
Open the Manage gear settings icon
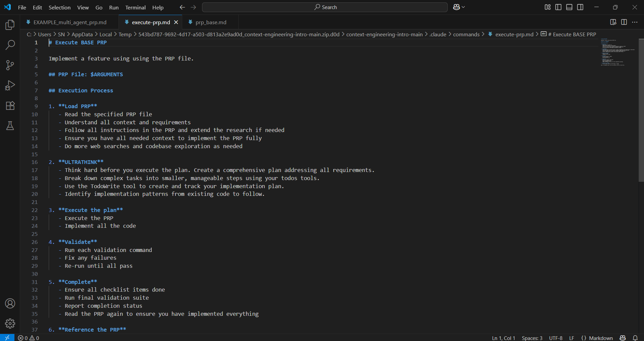(x=10, y=324)
